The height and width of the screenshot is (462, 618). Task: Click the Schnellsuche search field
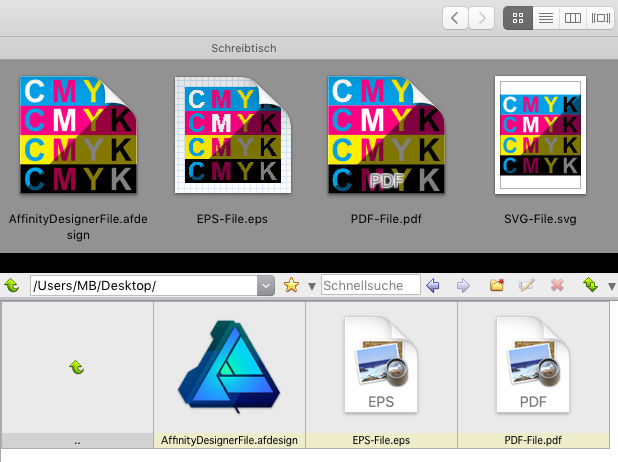click(370, 285)
